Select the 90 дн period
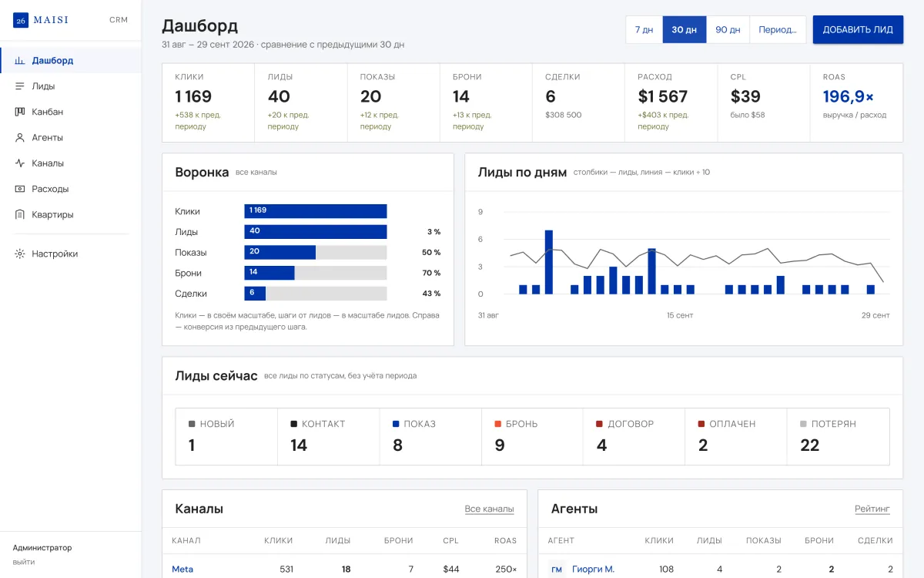The image size is (924, 578). (x=728, y=29)
